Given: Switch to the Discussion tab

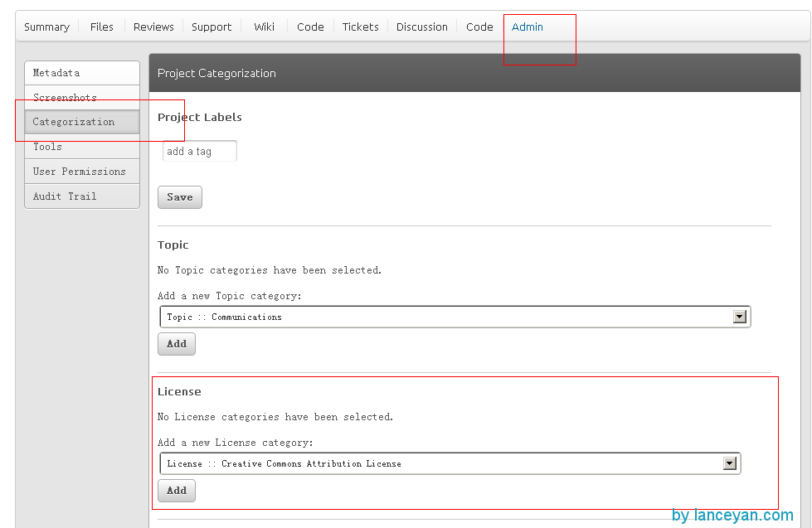Looking at the screenshot, I should 421,27.
